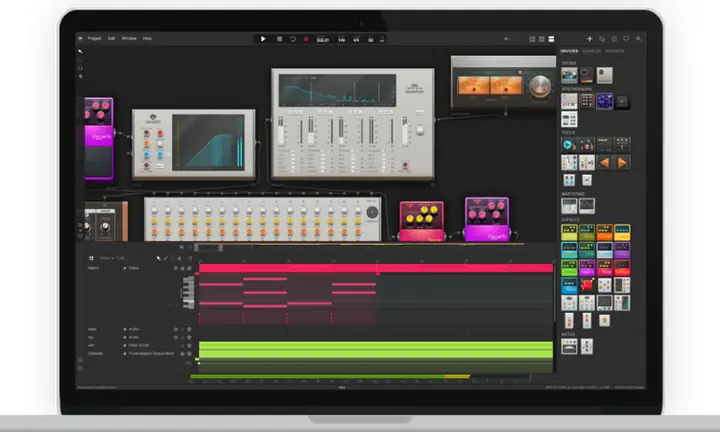The width and height of the screenshot is (720, 432).
Task: Open the Window menu
Action: tap(129, 38)
